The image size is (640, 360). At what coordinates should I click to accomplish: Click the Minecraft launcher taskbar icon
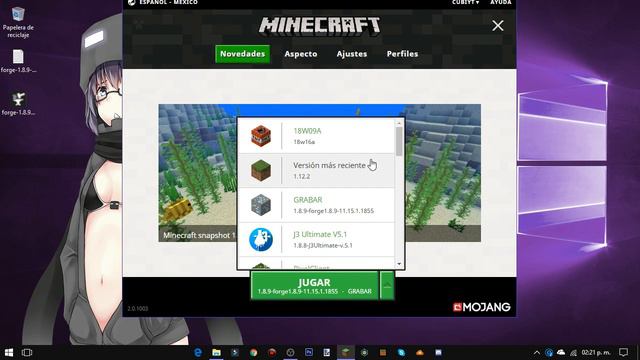[346, 352]
